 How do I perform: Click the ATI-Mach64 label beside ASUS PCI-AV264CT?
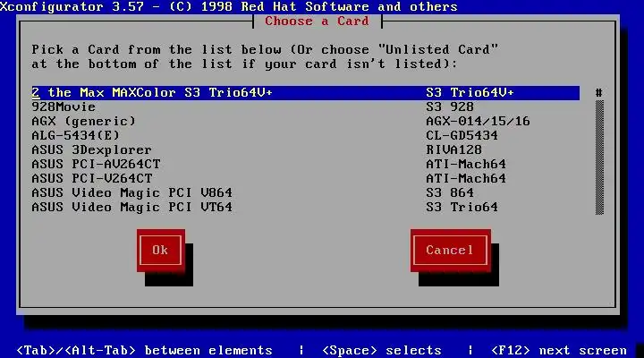(x=466, y=165)
